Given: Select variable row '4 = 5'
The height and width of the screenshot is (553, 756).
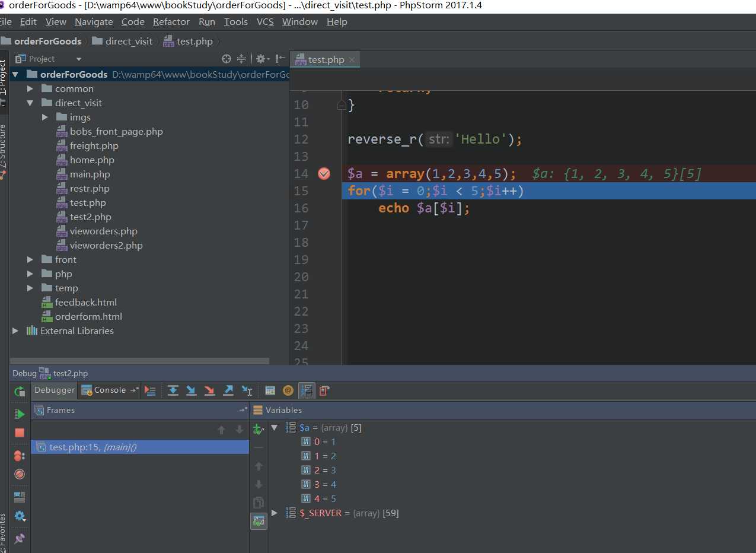Looking at the screenshot, I should tap(318, 498).
